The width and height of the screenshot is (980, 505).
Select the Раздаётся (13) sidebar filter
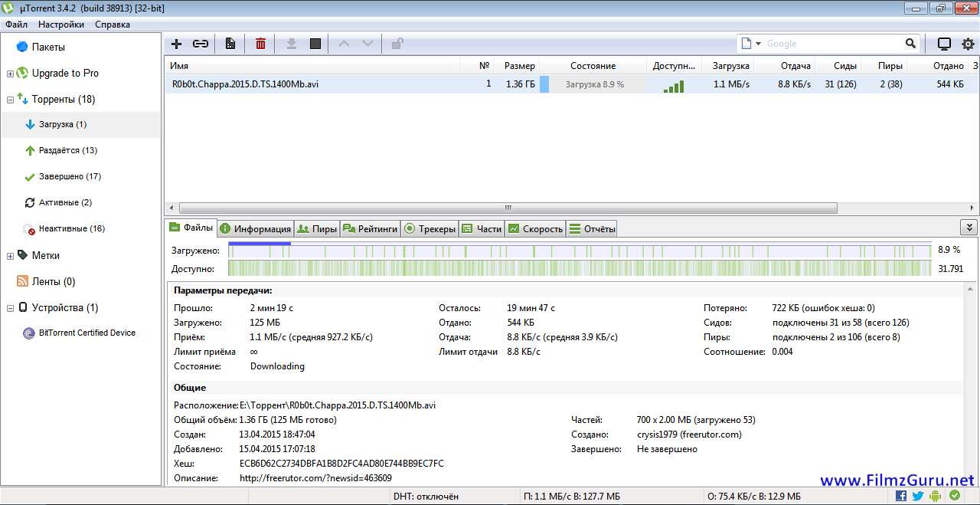[67, 150]
